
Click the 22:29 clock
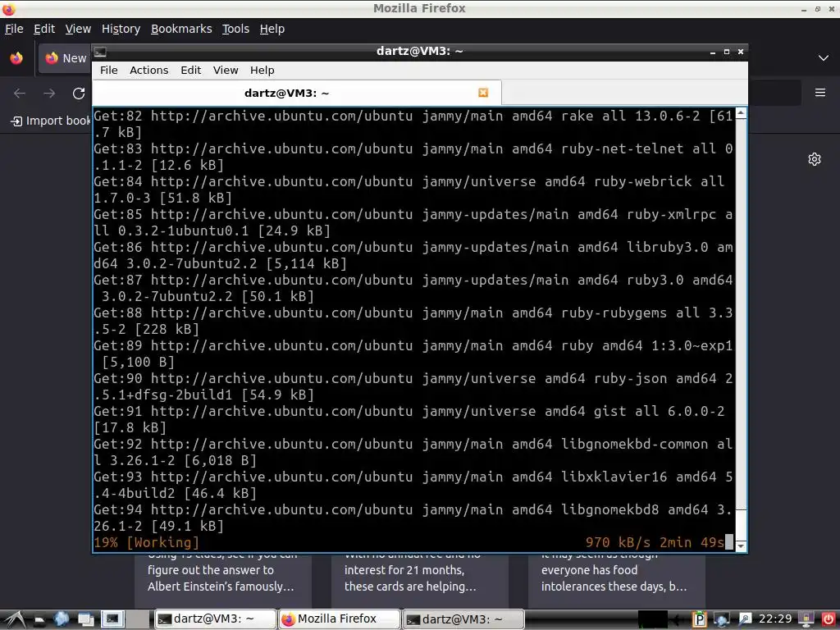click(x=775, y=619)
